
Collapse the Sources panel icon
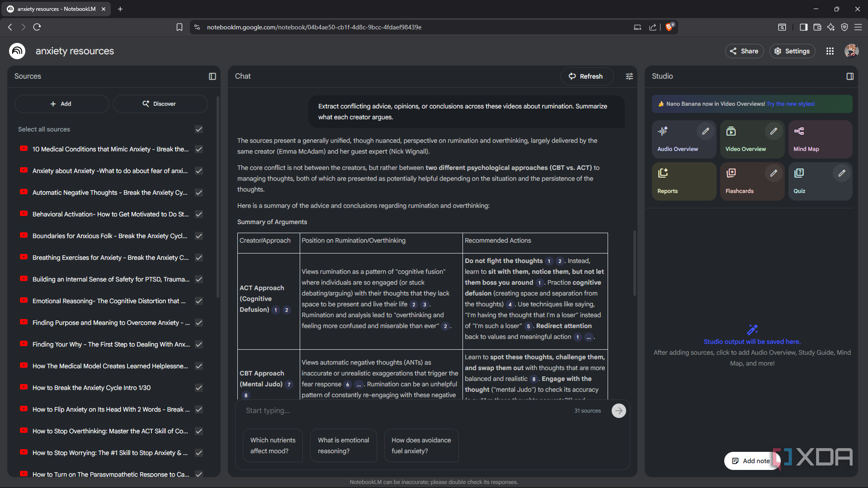coord(212,76)
